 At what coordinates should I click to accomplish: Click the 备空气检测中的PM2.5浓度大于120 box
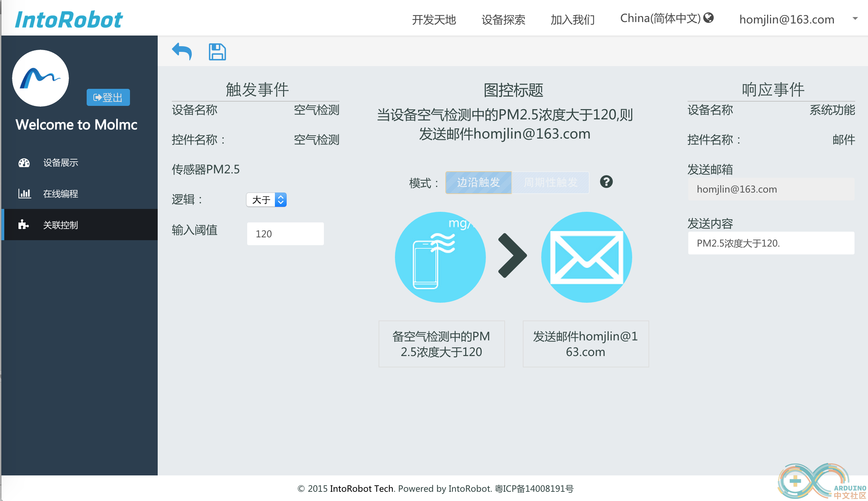[441, 344]
